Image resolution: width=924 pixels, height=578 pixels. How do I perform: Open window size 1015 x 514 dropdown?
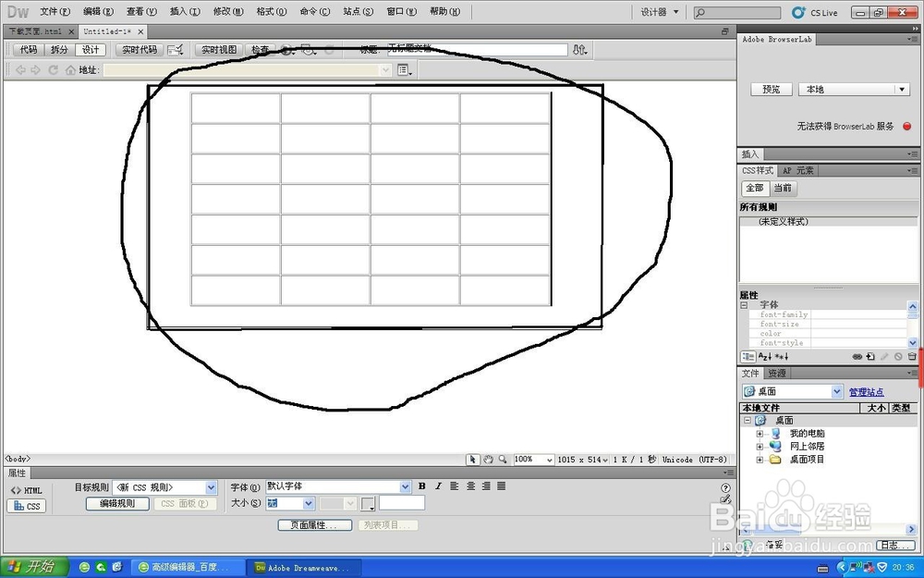point(605,460)
